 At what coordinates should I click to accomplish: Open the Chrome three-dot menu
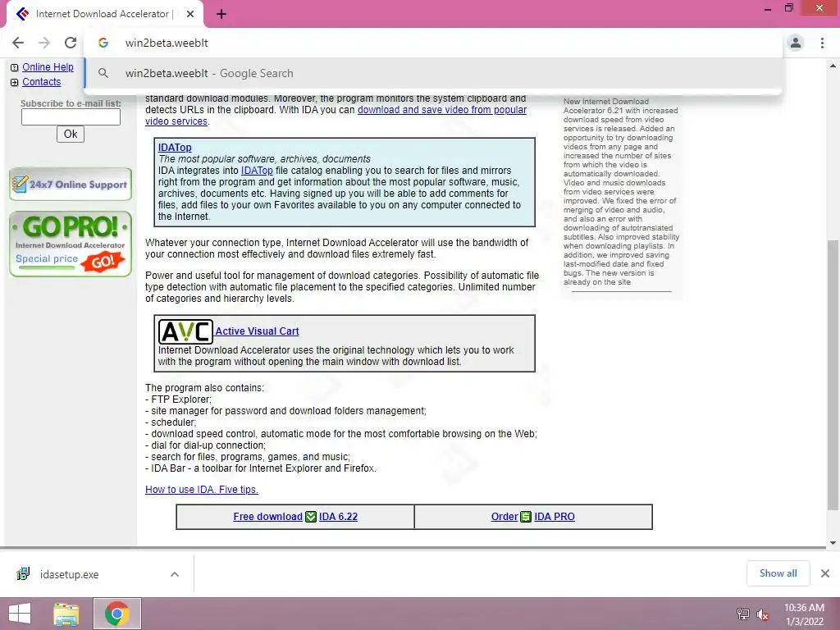pyautogui.click(x=822, y=43)
